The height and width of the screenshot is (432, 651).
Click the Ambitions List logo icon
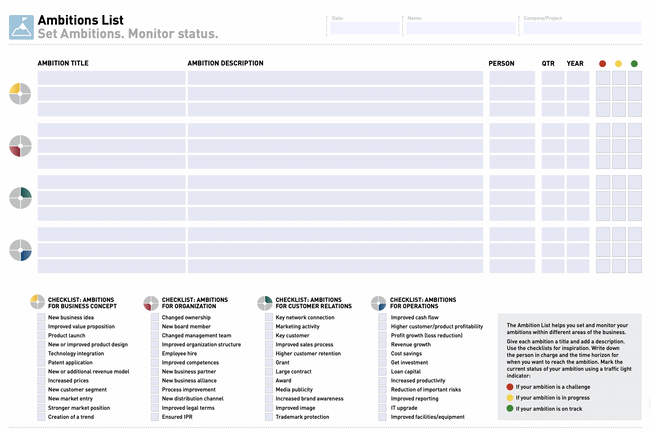tap(21, 27)
